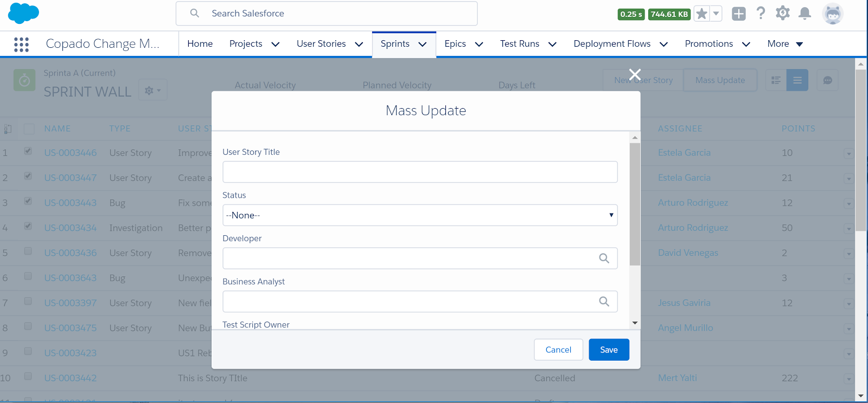Click the Business Analyst lookup field
Screen dimensions: 868x403
[x=420, y=301]
